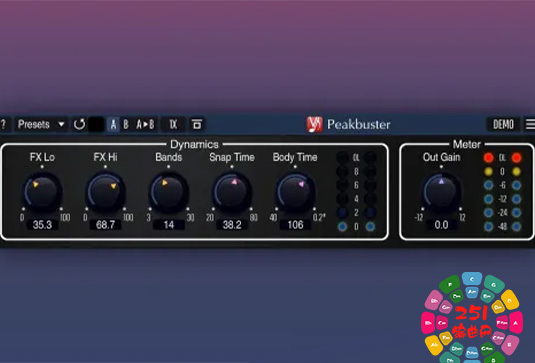Click the Out Gain value 0.0

click(441, 225)
